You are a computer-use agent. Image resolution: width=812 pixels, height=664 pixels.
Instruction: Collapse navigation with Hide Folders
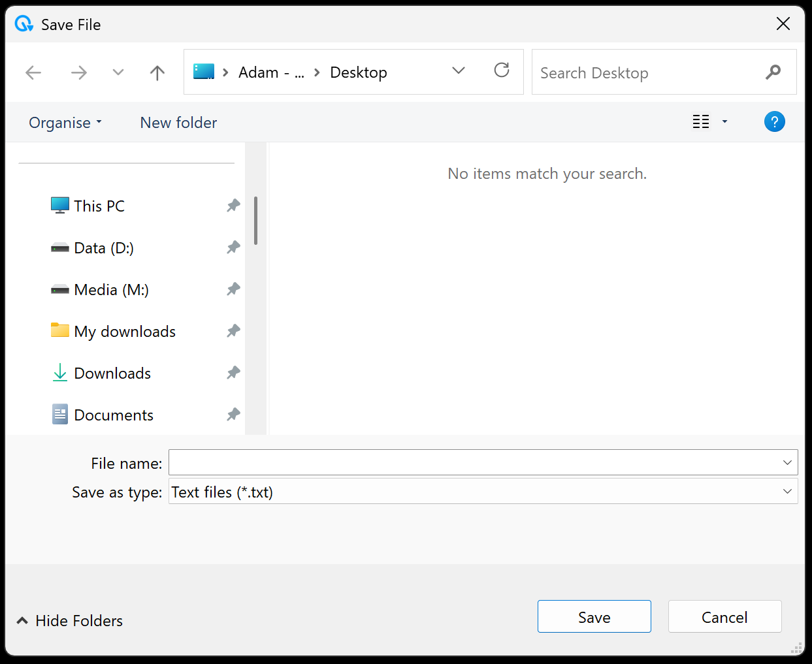pyautogui.click(x=69, y=620)
